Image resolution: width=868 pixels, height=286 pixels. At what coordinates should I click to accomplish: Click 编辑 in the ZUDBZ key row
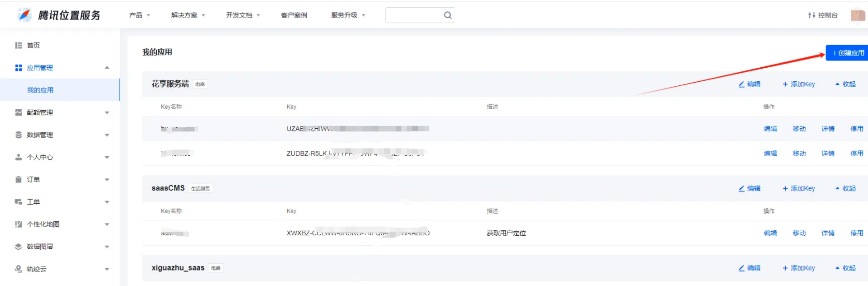coord(770,154)
